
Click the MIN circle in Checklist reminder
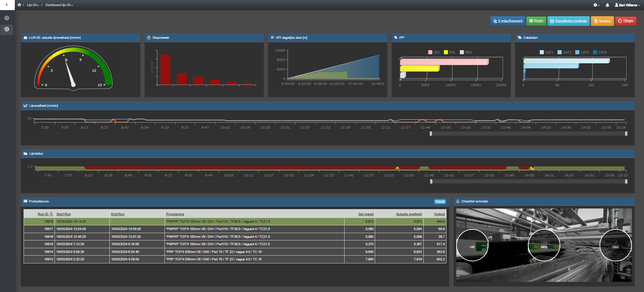[x=544, y=245]
